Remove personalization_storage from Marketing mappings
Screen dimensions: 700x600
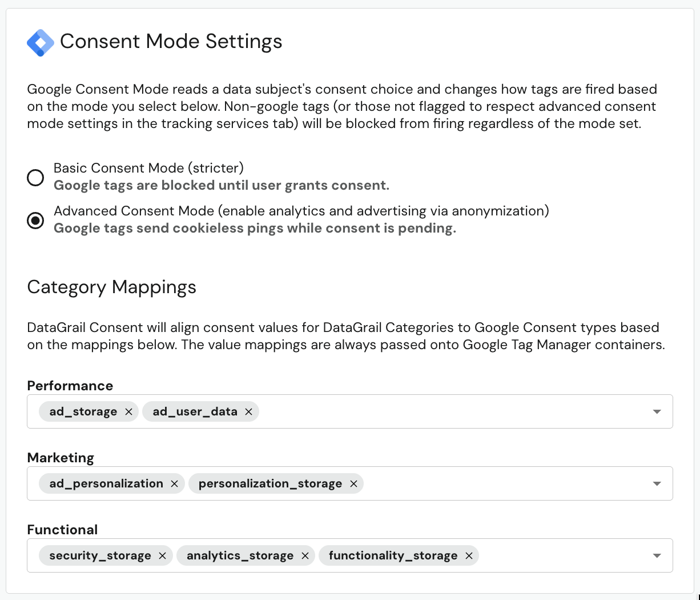click(354, 483)
